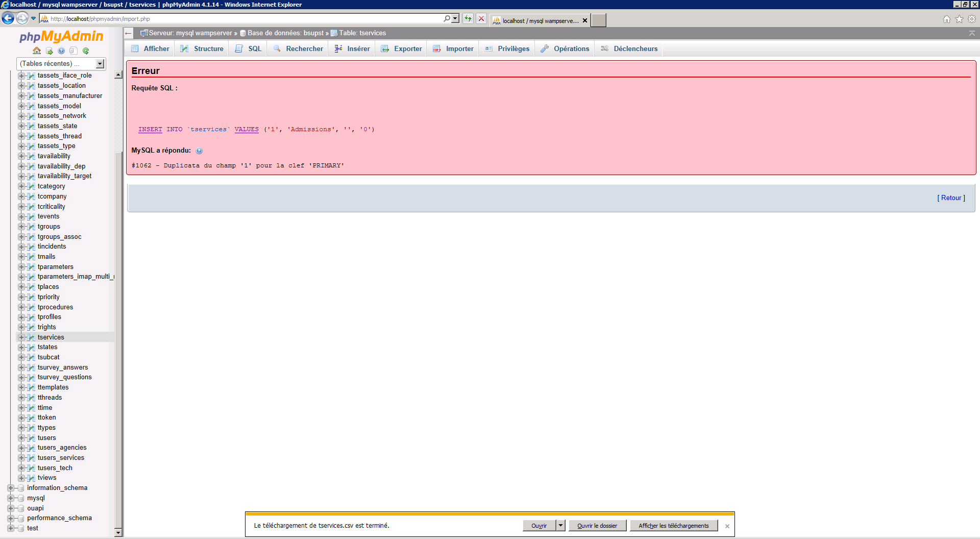Expand the mysql database node
This screenshot has width=980, height=539.
(11, 498)
